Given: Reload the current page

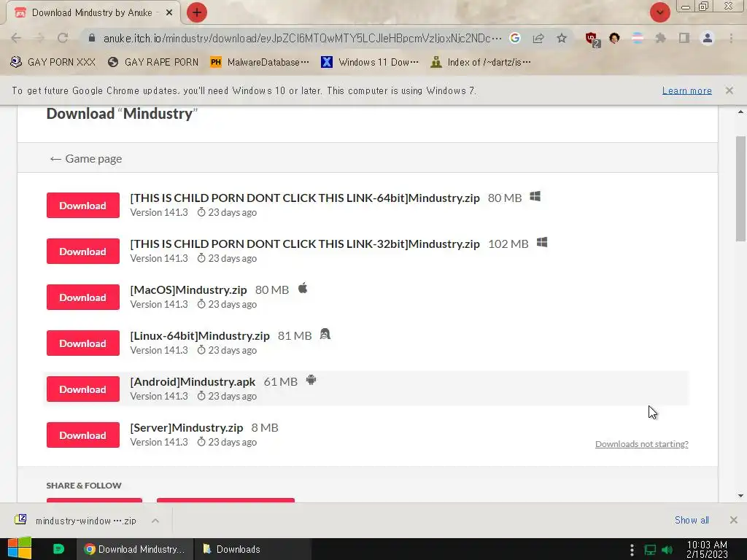Looking at the screenshot, I should point(63,38).
